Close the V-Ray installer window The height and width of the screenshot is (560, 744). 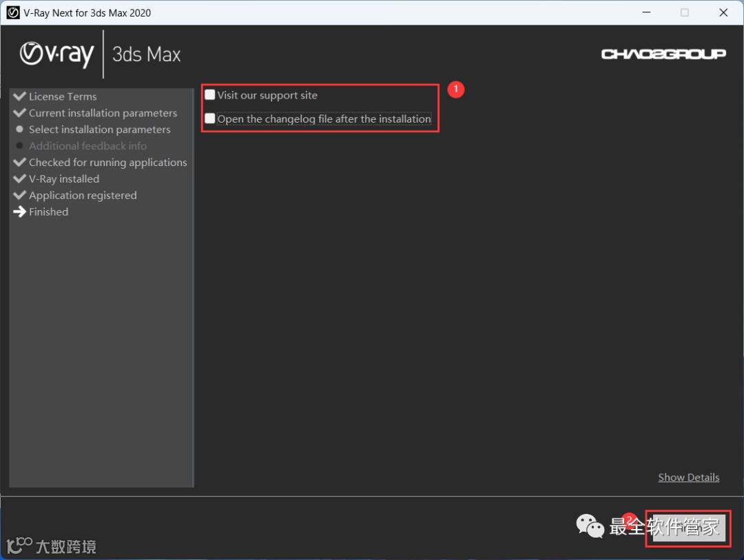723,12
